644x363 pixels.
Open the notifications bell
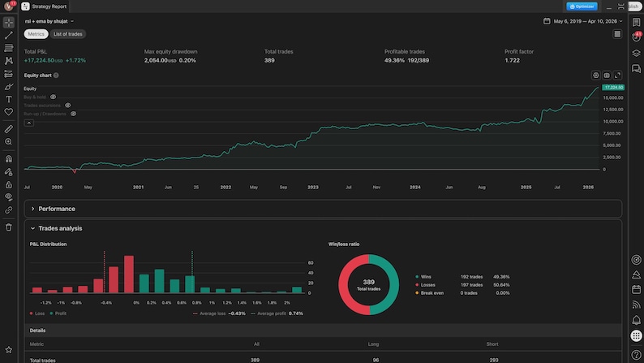point(636,320)
